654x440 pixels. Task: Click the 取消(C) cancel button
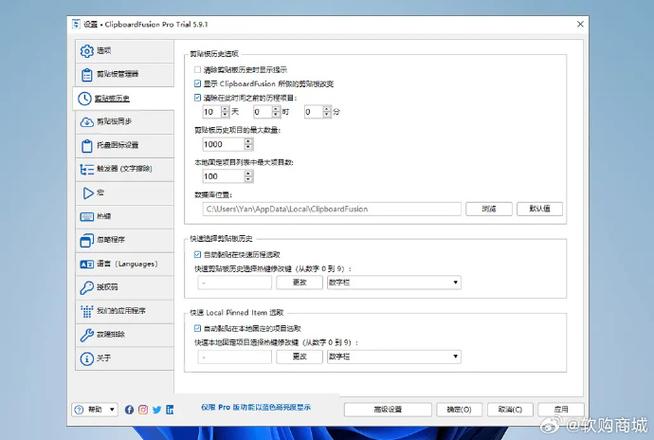[x=510, y=410]
